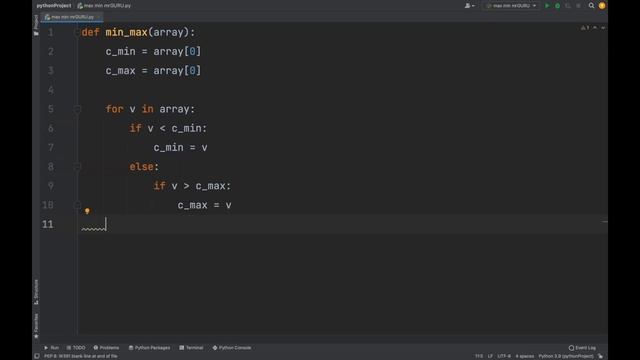Open the Run tool window
The height and width of the screenshot is (360, 640).
point(51,348)
